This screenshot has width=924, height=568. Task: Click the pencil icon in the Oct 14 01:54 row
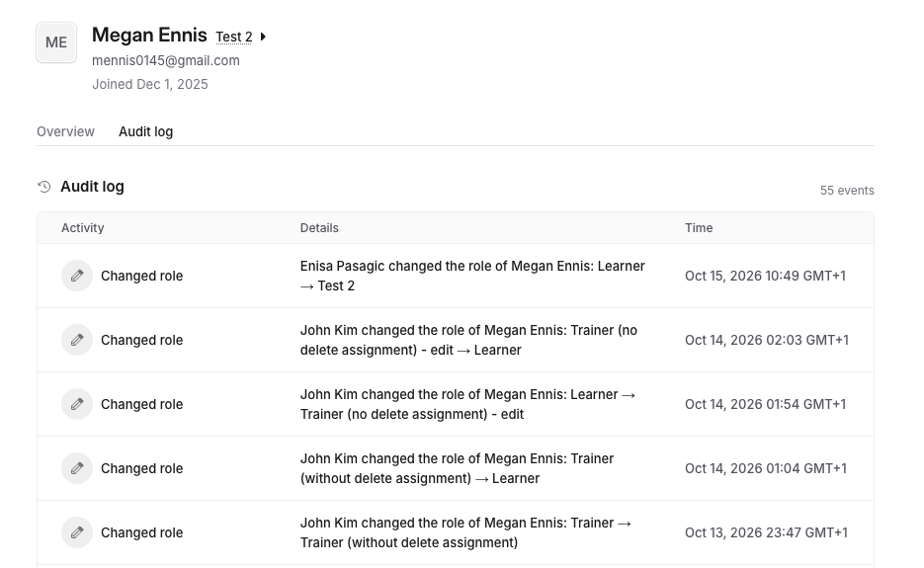[x=77, y=404]
